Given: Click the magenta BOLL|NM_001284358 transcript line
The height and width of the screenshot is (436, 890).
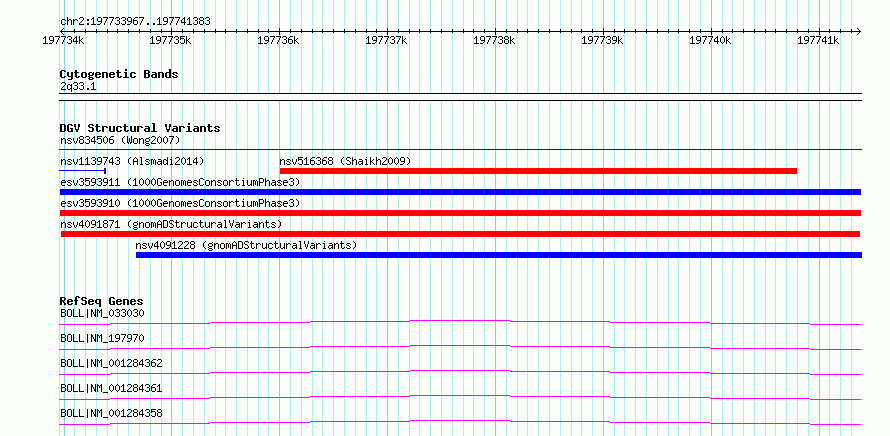Looking at the screenshot, I should [x=460, y=422].
